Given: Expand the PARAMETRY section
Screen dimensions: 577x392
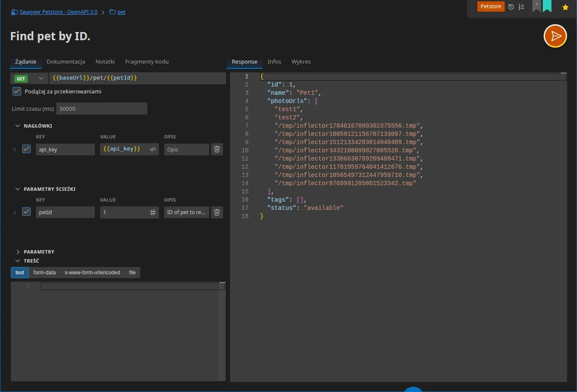Looking at the screenshot, I should (x=18, y=252).
